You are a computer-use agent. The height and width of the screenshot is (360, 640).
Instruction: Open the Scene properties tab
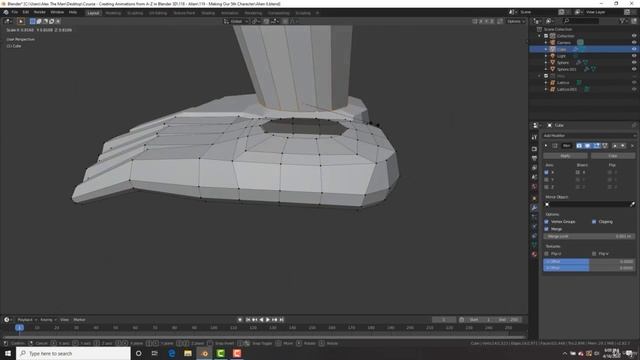tap(534, 177)
